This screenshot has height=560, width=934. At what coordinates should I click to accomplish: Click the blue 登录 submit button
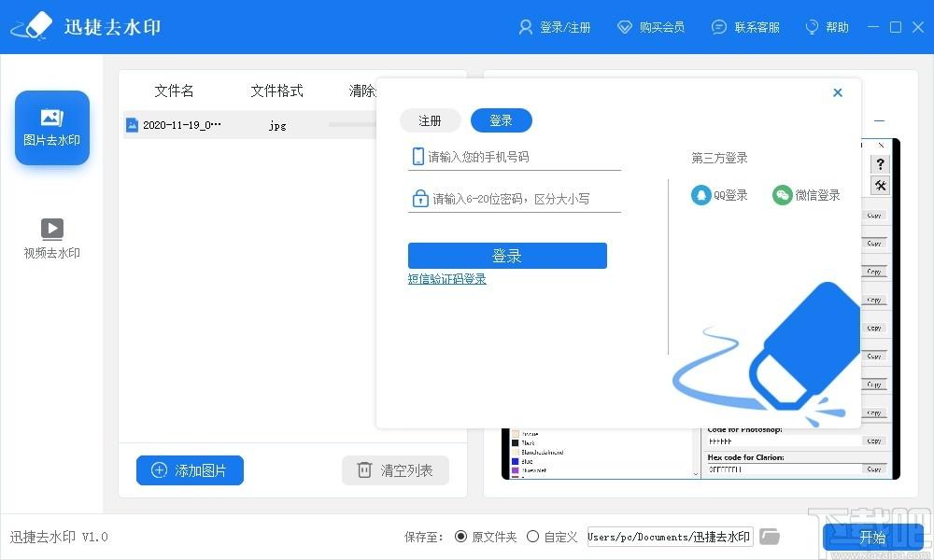click(507, 256)
